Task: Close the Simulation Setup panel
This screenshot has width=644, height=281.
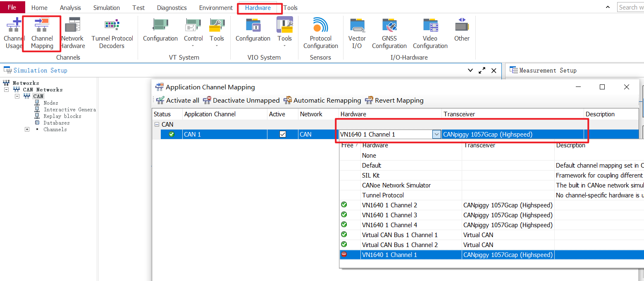Action: [494, 70]
